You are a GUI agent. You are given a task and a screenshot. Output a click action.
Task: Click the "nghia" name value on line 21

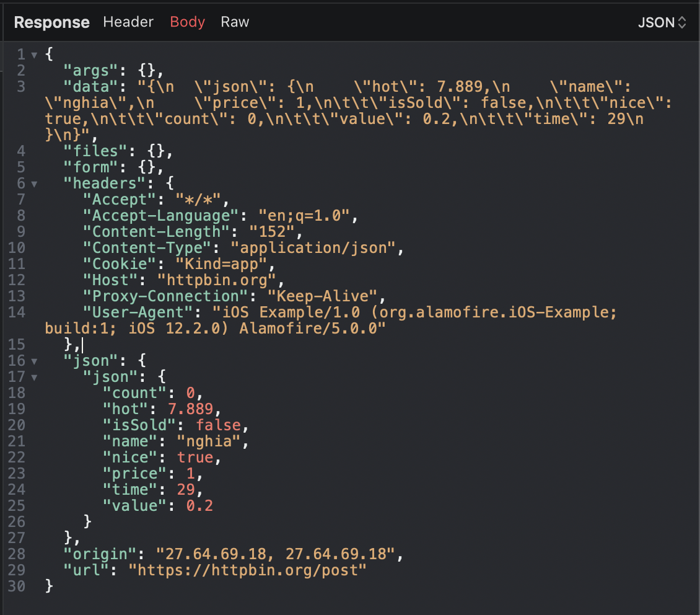point(209,441)
